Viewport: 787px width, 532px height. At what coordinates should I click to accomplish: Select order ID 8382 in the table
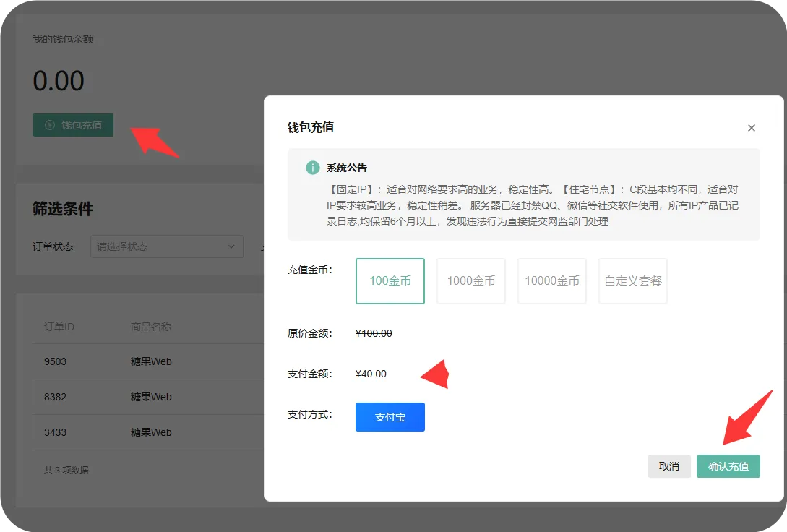55,397
